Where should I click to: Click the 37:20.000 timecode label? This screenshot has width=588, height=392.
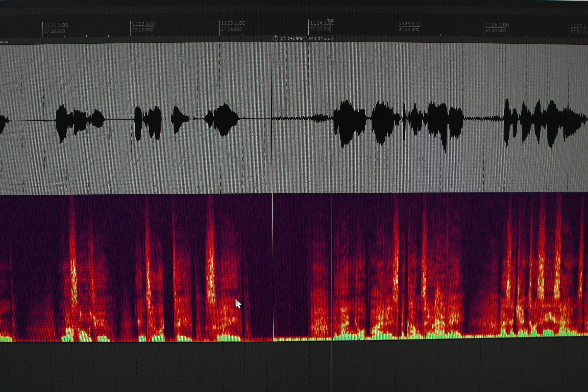point(55,31)
